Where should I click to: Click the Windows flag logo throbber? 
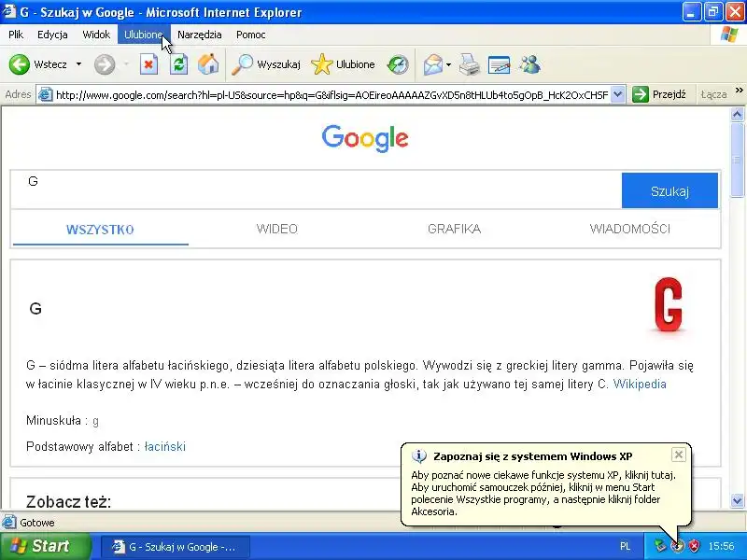729,35
